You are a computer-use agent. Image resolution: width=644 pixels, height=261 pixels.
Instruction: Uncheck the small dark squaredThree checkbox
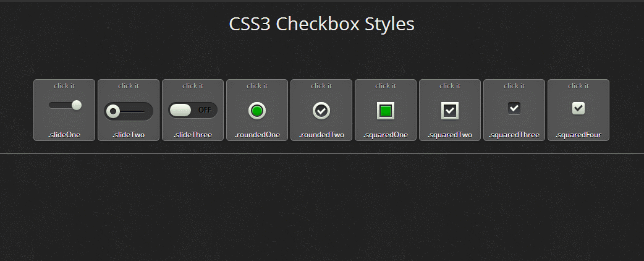(514, 108)
